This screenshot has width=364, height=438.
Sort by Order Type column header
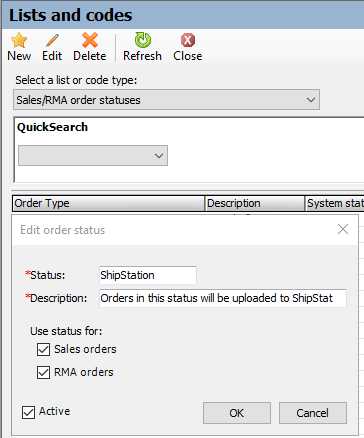108,203
